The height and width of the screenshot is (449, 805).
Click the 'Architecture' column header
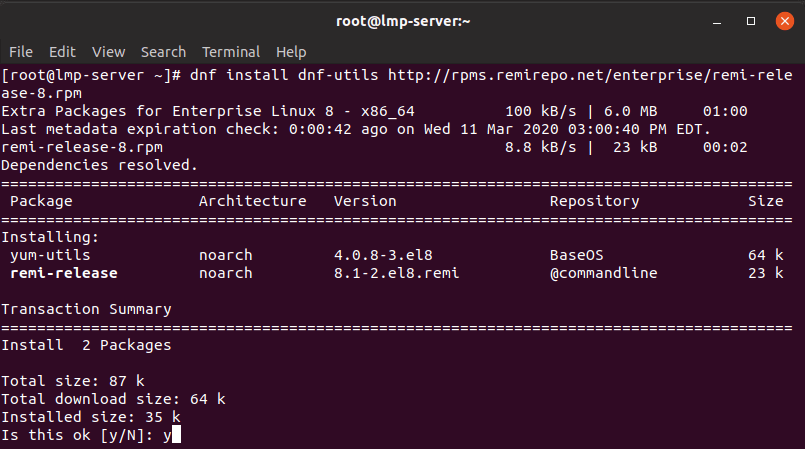click(253, 201)
